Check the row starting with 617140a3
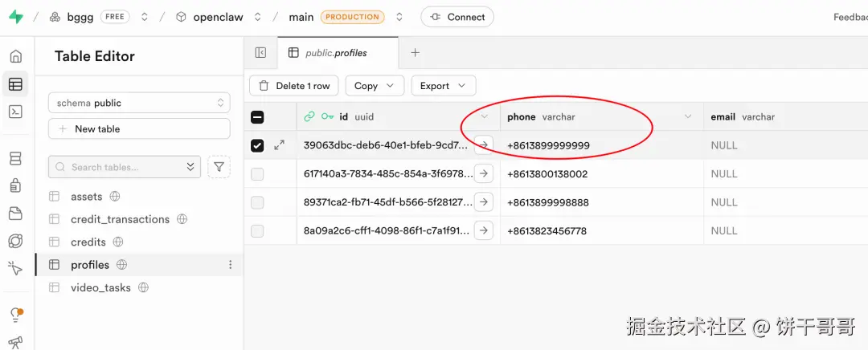868x350 pixels. 257,174
